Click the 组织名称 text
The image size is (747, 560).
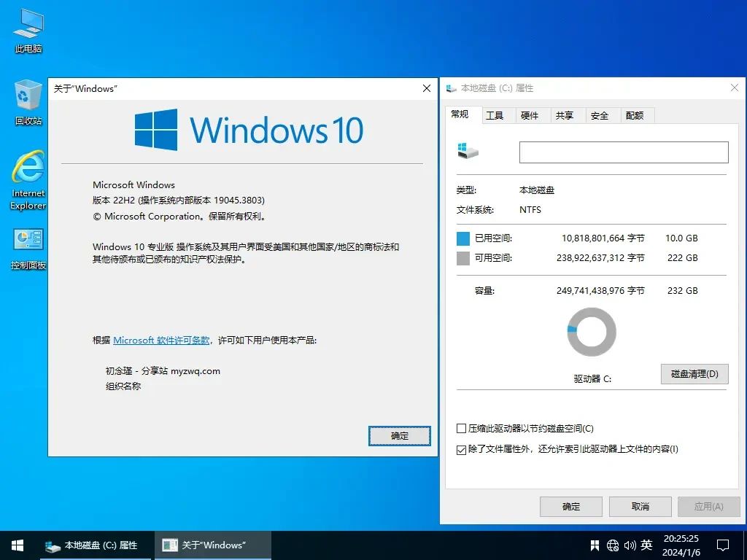(x=123, y=386)
